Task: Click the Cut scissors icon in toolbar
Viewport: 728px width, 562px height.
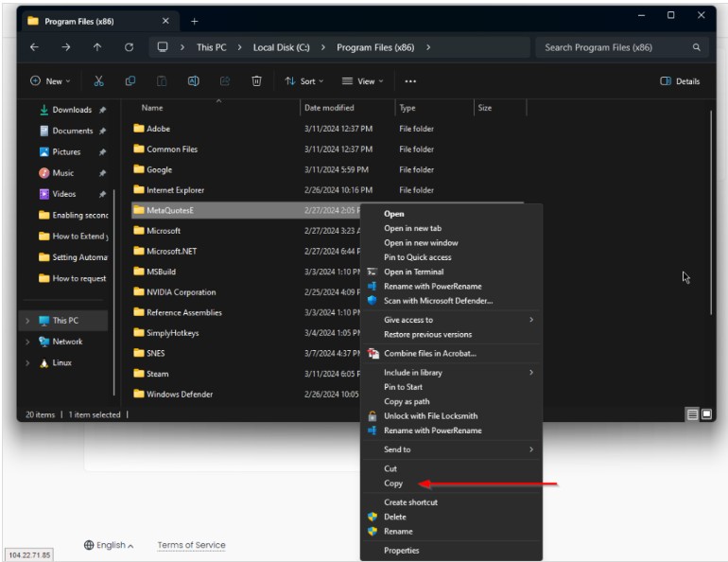Action: point(98,81)
